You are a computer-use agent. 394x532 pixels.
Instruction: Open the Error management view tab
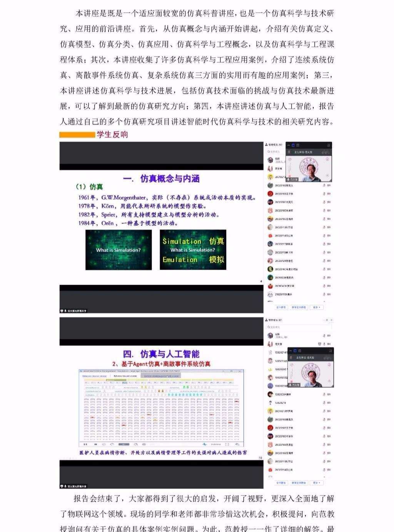click(161, 376)
